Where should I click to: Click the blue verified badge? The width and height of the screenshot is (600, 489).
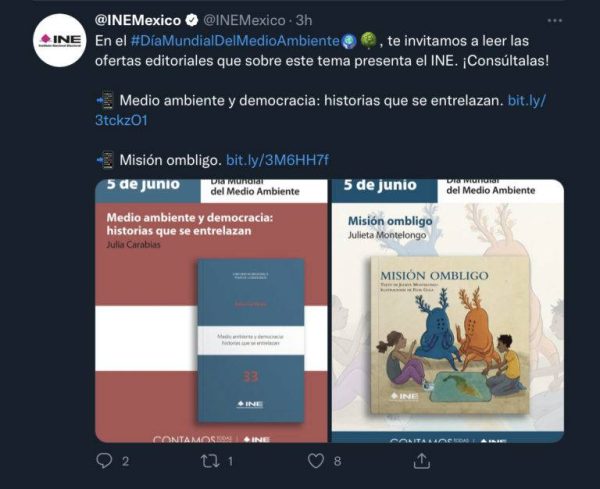tap(192, 20)
